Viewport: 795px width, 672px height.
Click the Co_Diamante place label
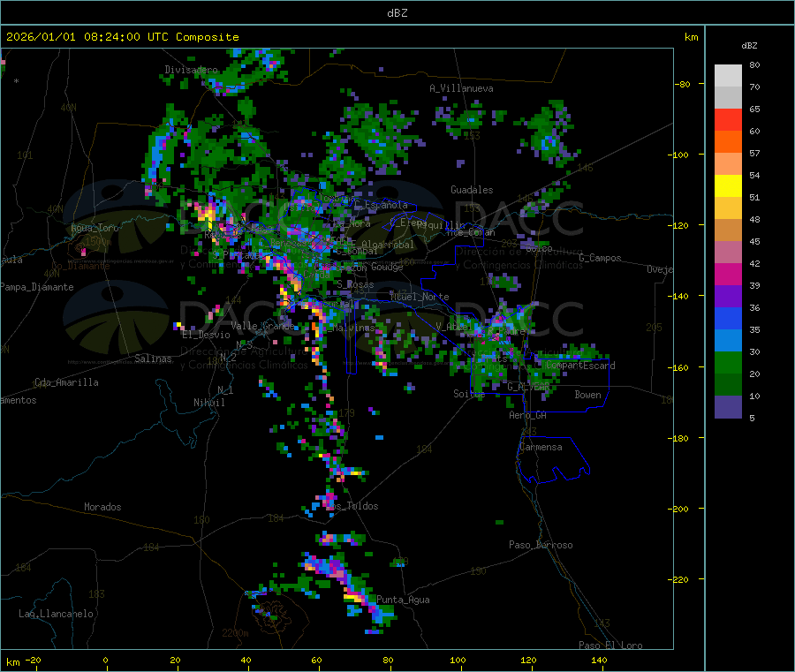80,266
